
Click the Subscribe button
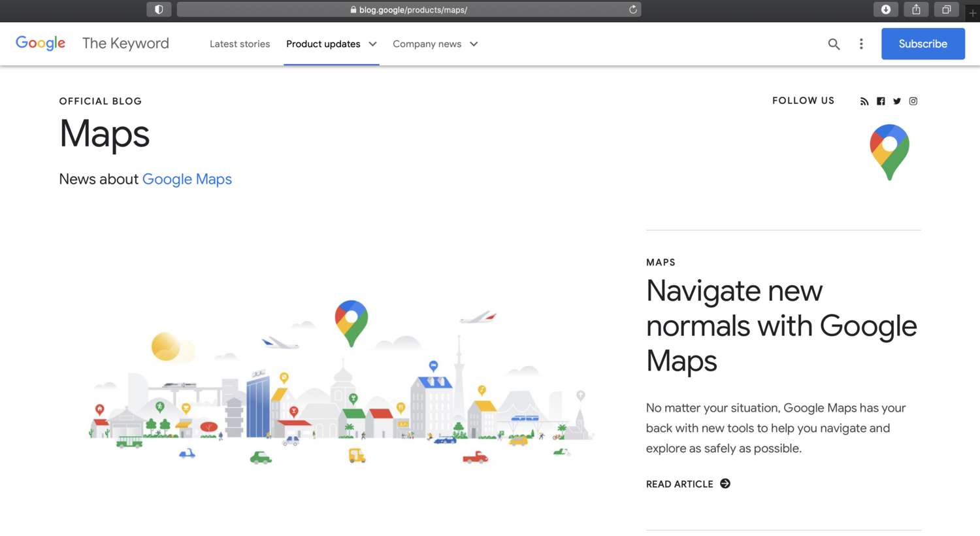(x=923, y=44)
